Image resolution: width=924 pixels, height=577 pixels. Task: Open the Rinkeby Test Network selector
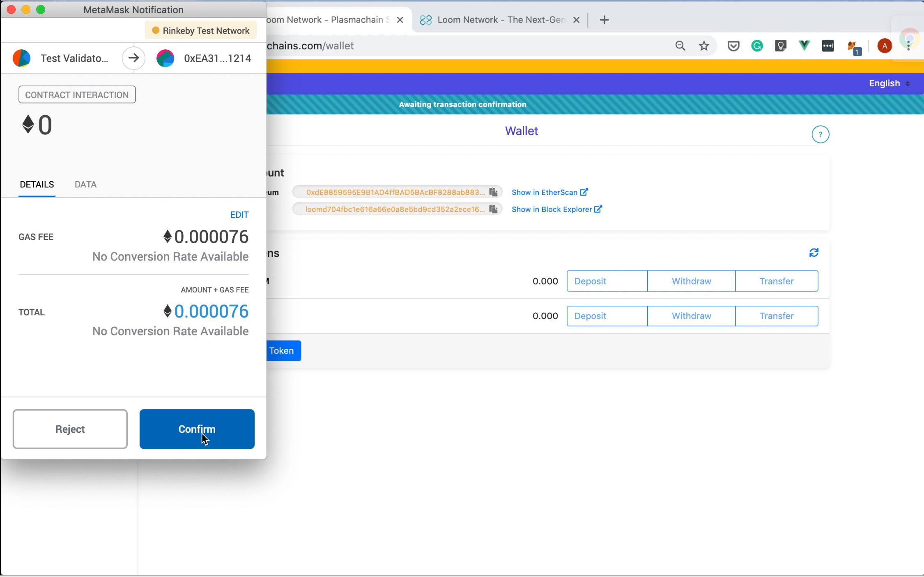click(201, 31)
